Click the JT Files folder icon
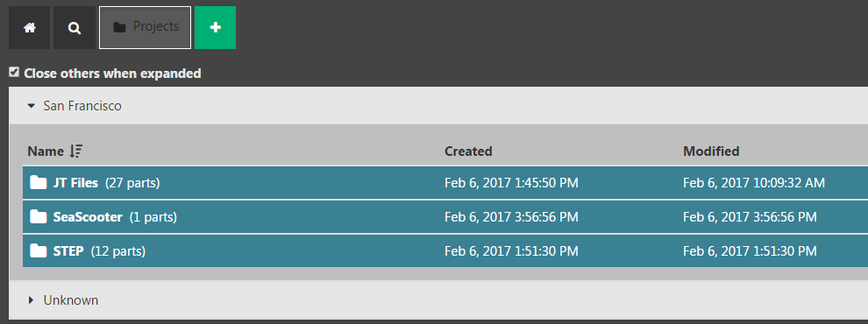The height and width of the screenshot is (324, 868). pyautogui.click(x=39, y=182)
